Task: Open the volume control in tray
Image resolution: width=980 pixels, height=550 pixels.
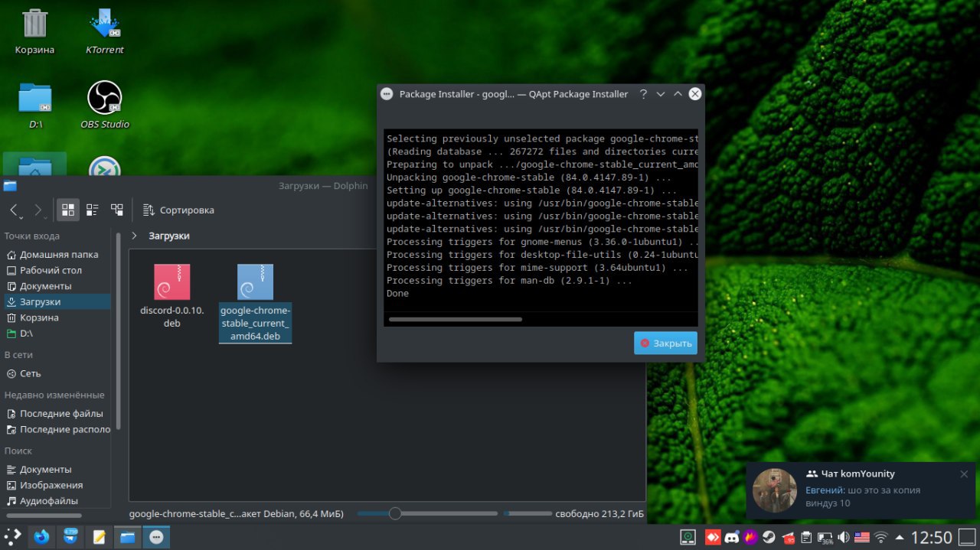Action: 844,538
